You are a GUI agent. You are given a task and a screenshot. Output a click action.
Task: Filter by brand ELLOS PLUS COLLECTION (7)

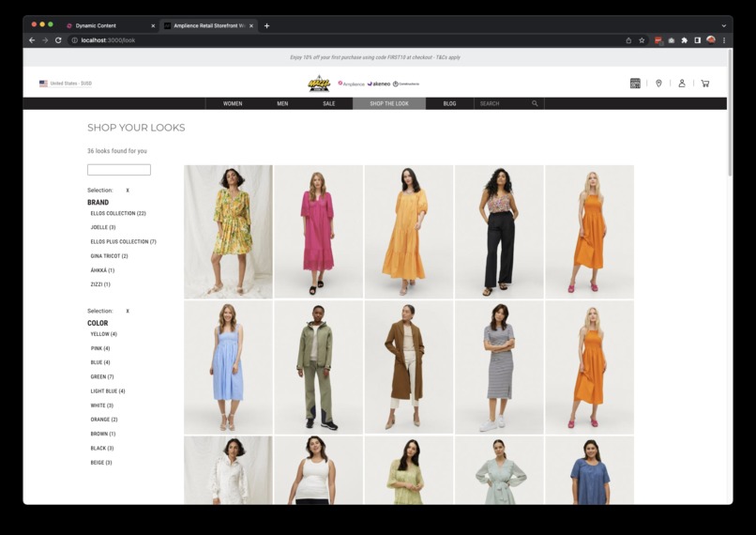124,242
